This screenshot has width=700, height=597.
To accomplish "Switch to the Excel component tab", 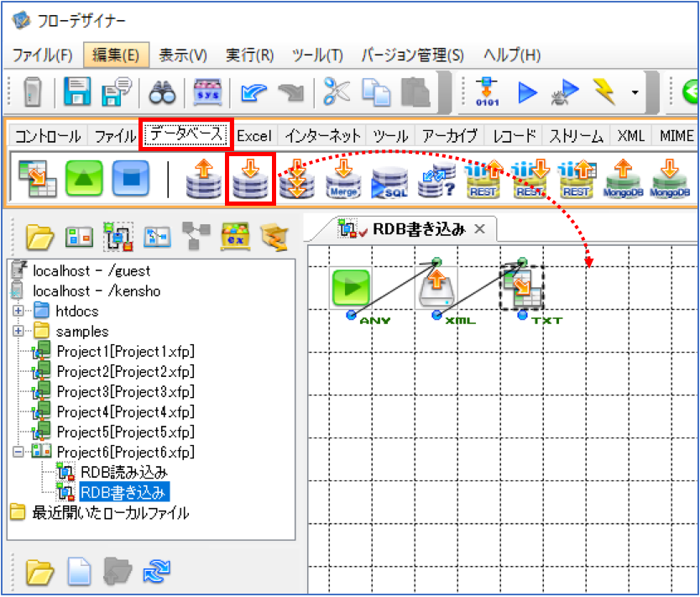I will tap(254, 136).
